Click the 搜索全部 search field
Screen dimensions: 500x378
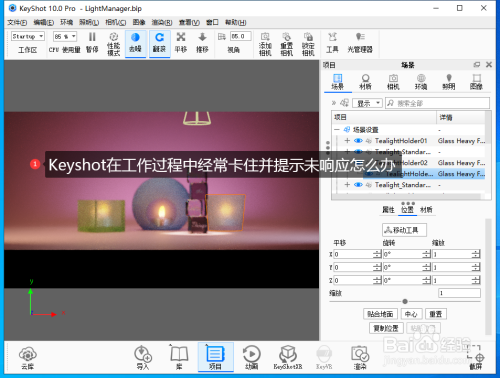(437, 103)
